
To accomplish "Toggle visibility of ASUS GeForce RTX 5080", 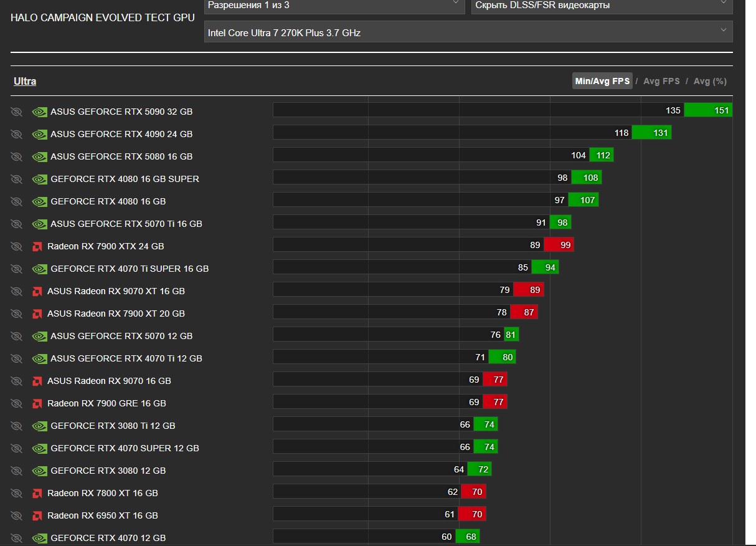I will tap(17, 156).
